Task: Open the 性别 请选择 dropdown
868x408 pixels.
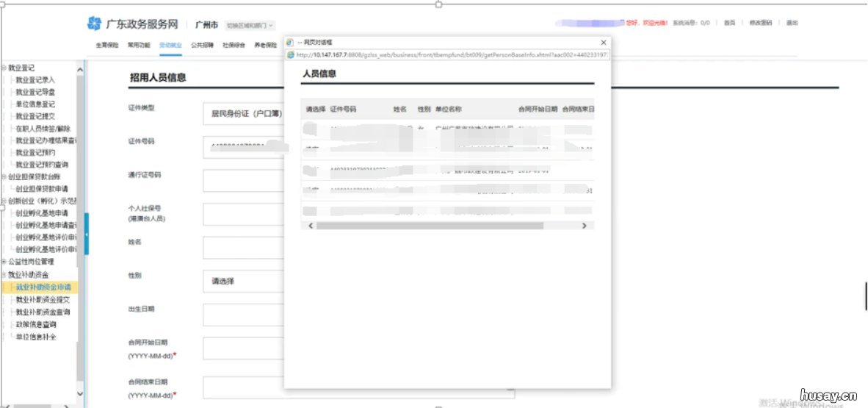Action: [243, 281]
